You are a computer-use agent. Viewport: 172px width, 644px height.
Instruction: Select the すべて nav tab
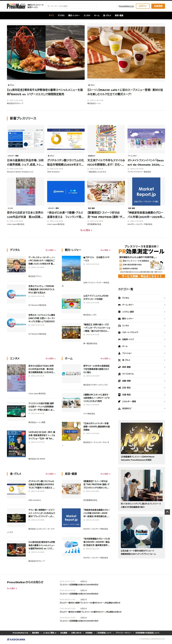coord(51,16)
